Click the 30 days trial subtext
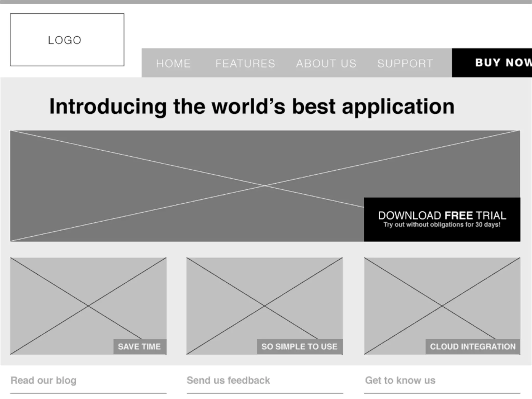The width and height of the screenshot is (532, 399). click(x=442, y=225)
